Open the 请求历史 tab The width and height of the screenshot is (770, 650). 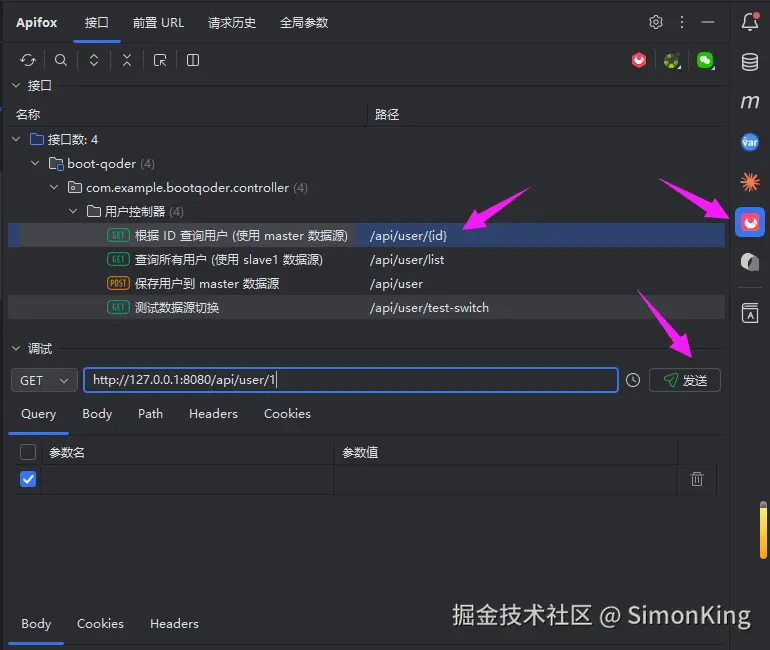(232, 23)
